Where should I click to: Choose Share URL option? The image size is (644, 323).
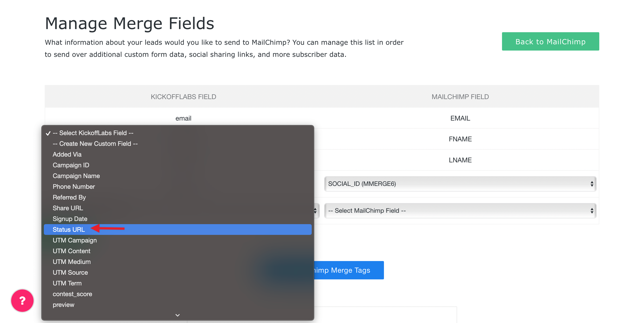pos(178,208)
